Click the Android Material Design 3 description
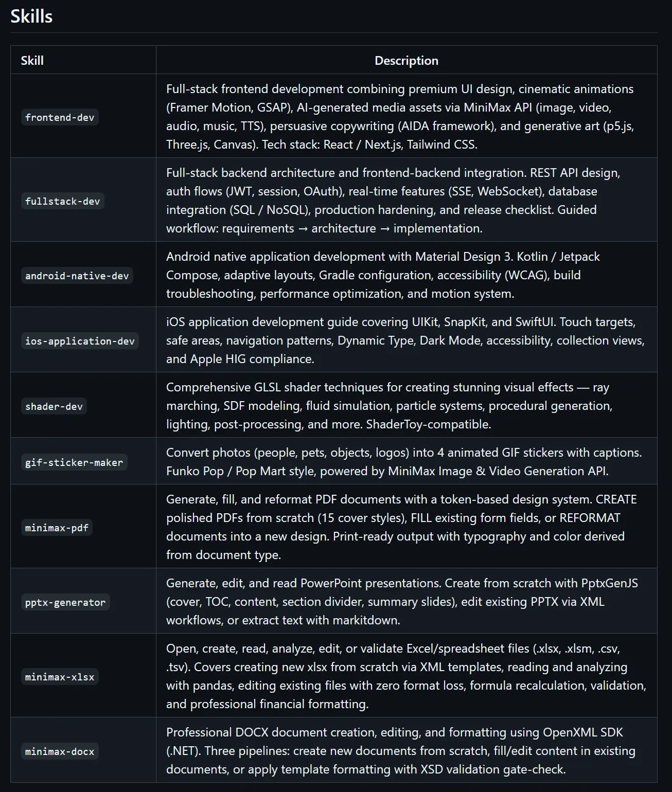Screen dimensions: 672x792 [383, 275]
